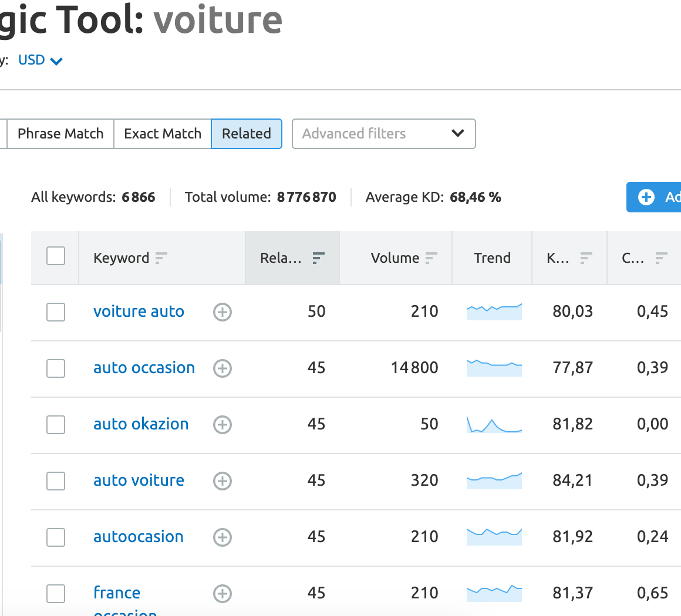Viewport: 681px width, 616px height.
Task: Add "voiture auto" via its plus icon
Action: (222, 312)
